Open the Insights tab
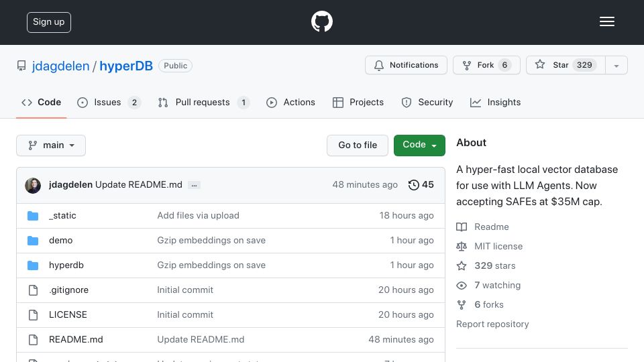644x362 pixels. click(x=495, y=102)
